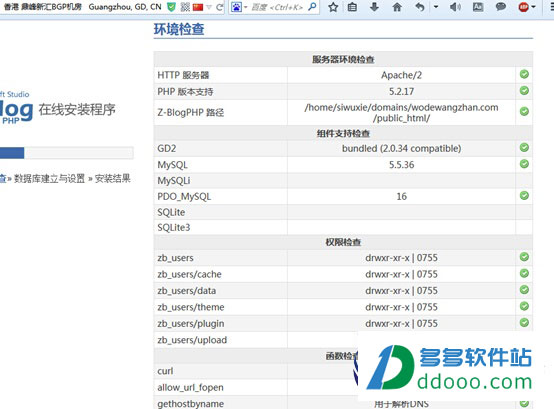
Task: Go to the home page icon
Action: coord(397,7)
